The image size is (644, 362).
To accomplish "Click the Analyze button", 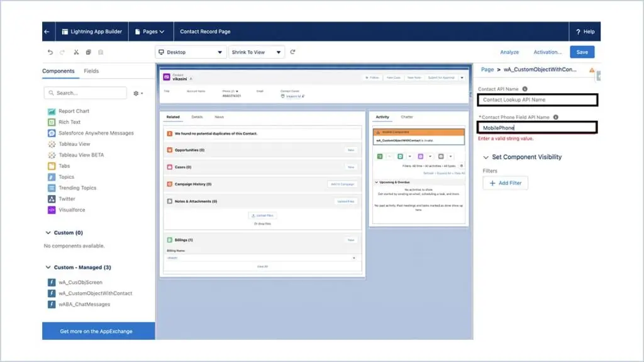I will tap(509, 52).
